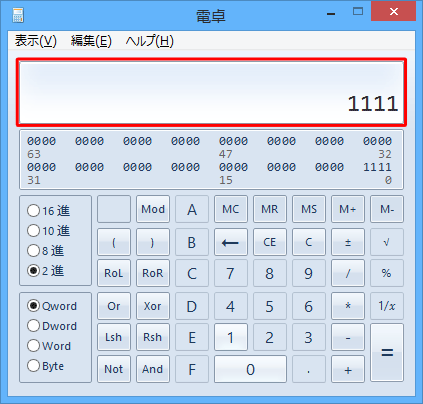This screenshot has width=423, height=404.
Task: Click the first 0000 bit group above 63
Action: tap(41, 141)
